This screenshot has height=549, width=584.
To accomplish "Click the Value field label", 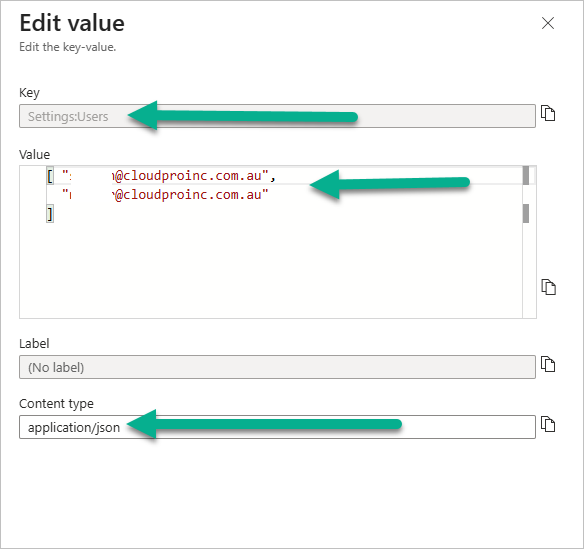I will pyautogui.click(x=35, y=155).
